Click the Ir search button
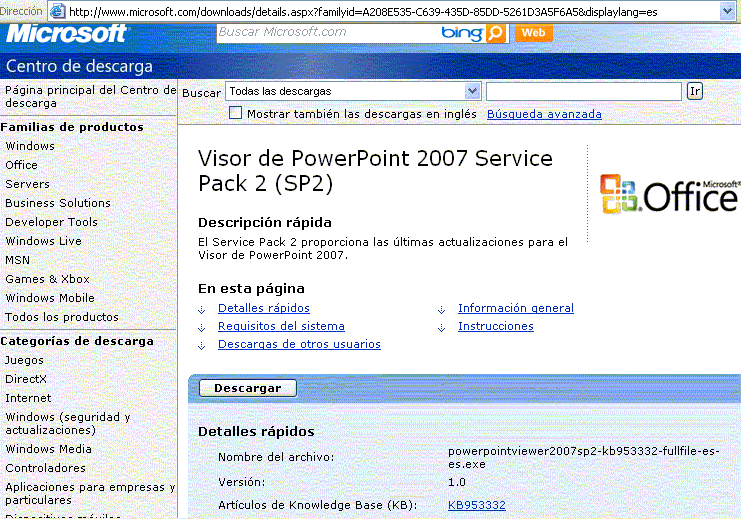This screenshot has width=741, height=520. (x=695, y=91)
